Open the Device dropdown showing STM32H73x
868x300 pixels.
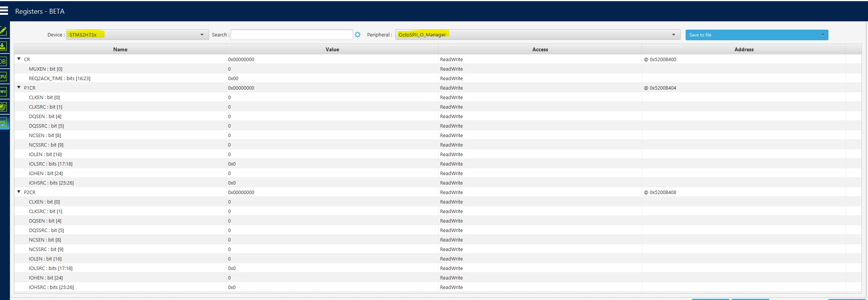point(138,35)
